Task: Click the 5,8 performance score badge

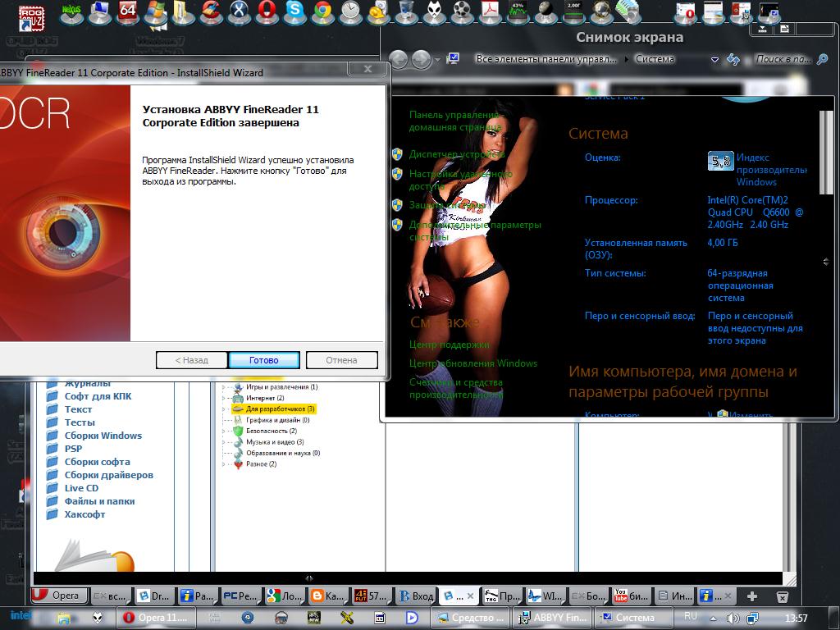Action: pyautogui.click(x=720, y=161)
